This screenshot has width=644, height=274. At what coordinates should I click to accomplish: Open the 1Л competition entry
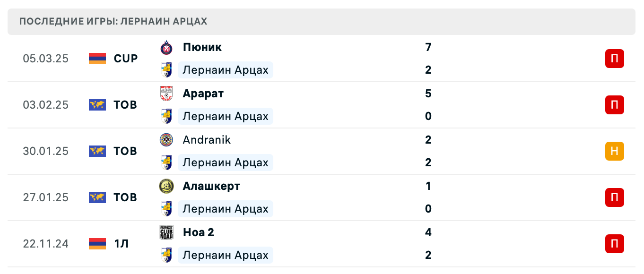coord(122,244)
